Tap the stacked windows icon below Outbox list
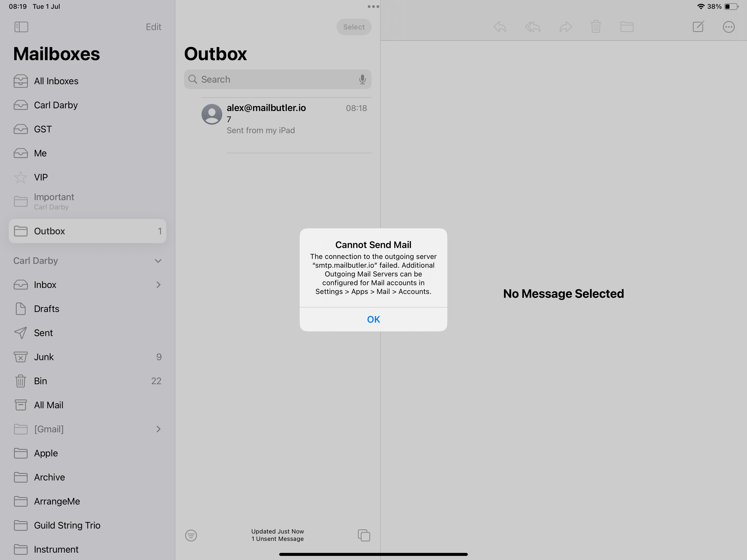 tap(364, 535)
